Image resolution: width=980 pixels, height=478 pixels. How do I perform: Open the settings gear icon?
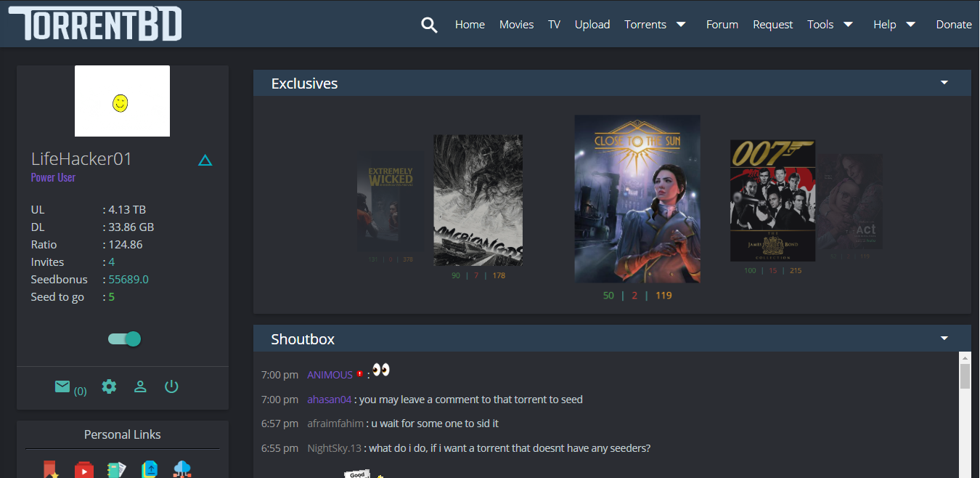click(x=109, y=386)
